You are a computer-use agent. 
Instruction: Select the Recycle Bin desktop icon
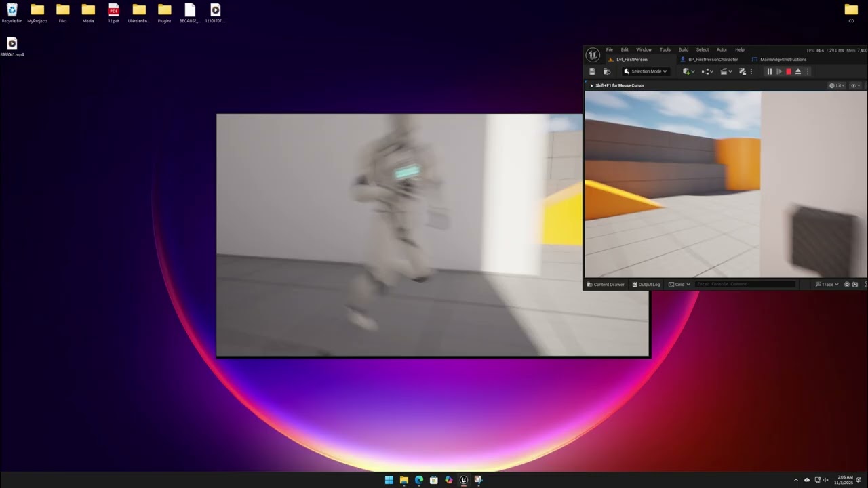12,13
